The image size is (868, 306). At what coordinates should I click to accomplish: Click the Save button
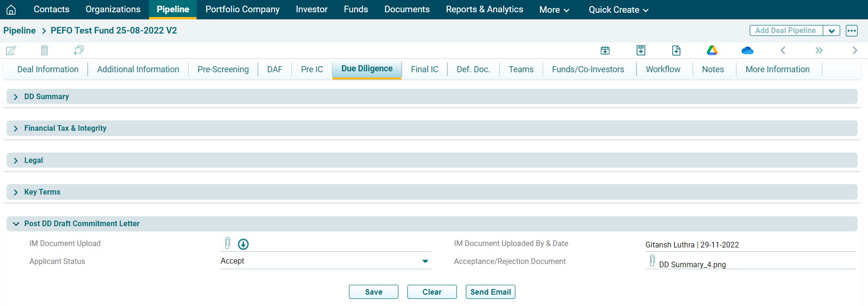373,292
